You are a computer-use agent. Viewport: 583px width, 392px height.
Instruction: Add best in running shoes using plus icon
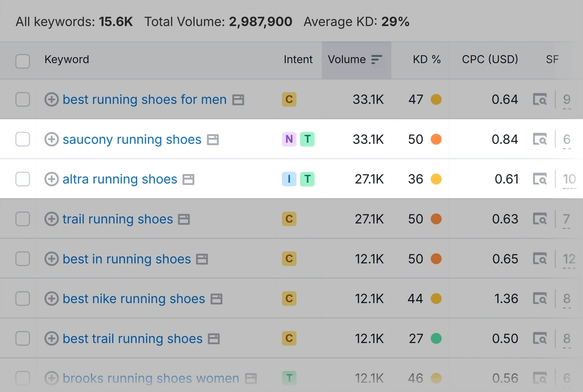(51, 259)
